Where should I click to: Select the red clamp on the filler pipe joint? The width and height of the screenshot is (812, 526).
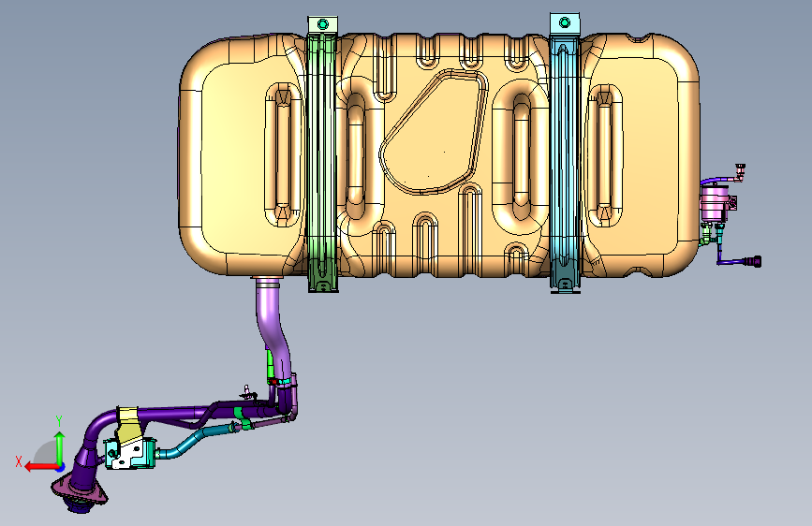273,382
